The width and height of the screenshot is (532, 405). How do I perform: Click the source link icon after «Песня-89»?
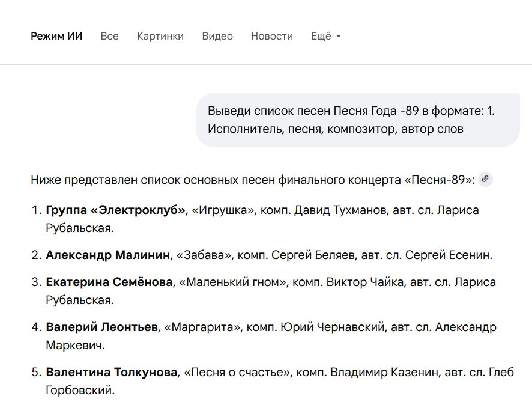485,179
